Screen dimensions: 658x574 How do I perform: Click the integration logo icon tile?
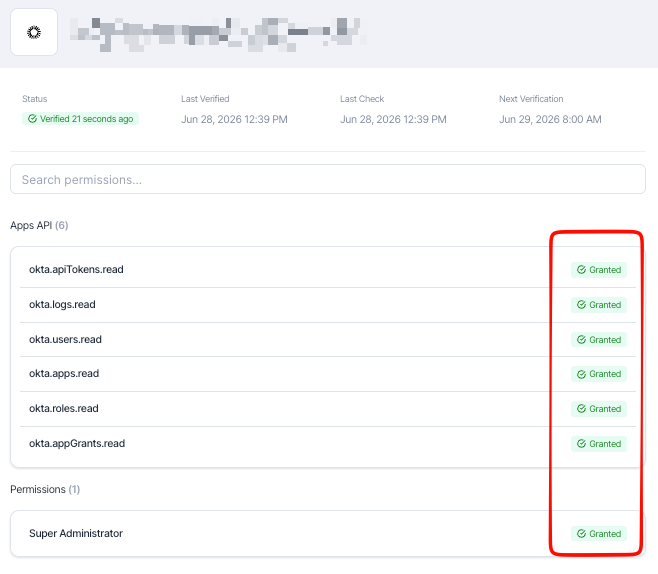(x=34, y=32)
